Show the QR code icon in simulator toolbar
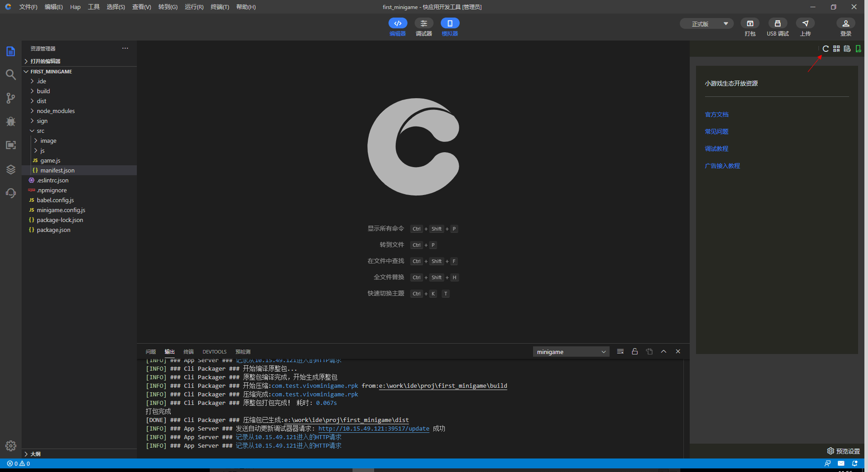This screenshot has width=868, height=472. click(x=836, y=49)
